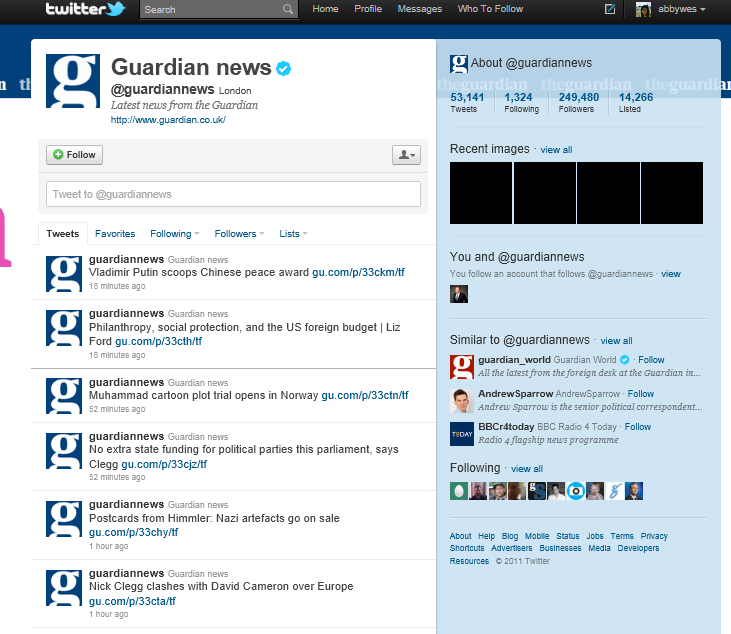This screenshot has width=731, height=634.
Task: Click the verified badge next to Guardian news
Action: click(283, 69)
